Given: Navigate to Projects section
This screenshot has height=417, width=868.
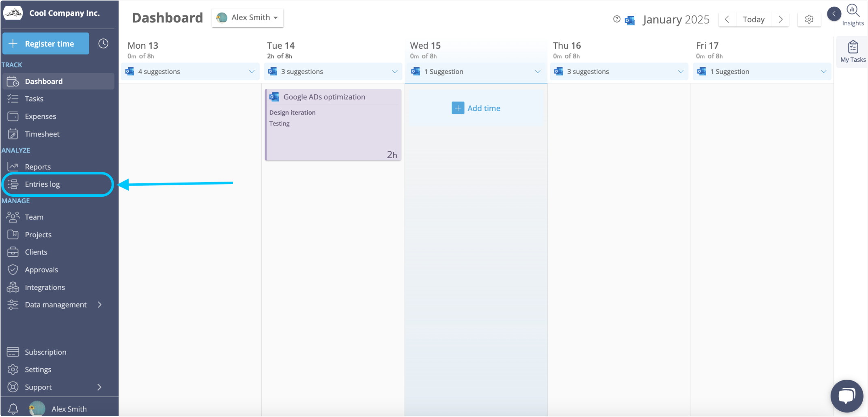Looking at the screenshot, I should click(38, 234).
